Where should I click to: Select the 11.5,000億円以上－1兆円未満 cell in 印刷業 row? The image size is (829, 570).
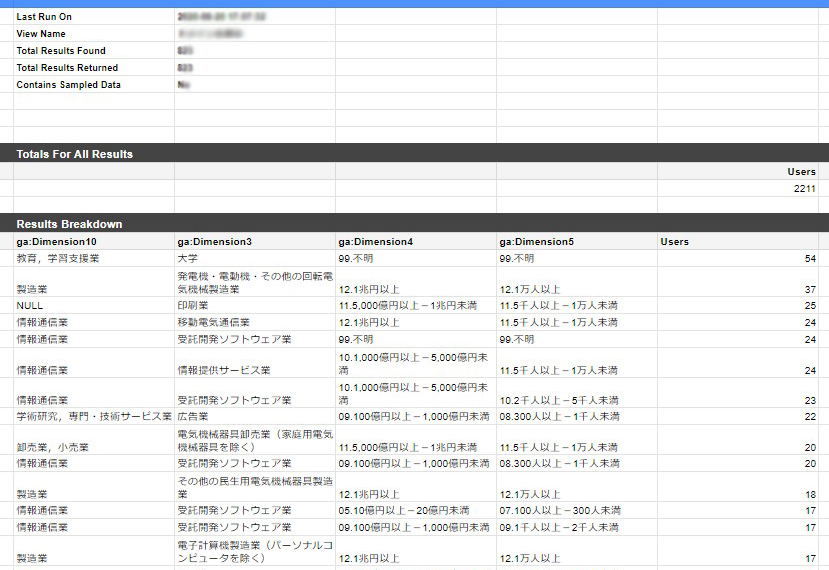click(416, 305)
